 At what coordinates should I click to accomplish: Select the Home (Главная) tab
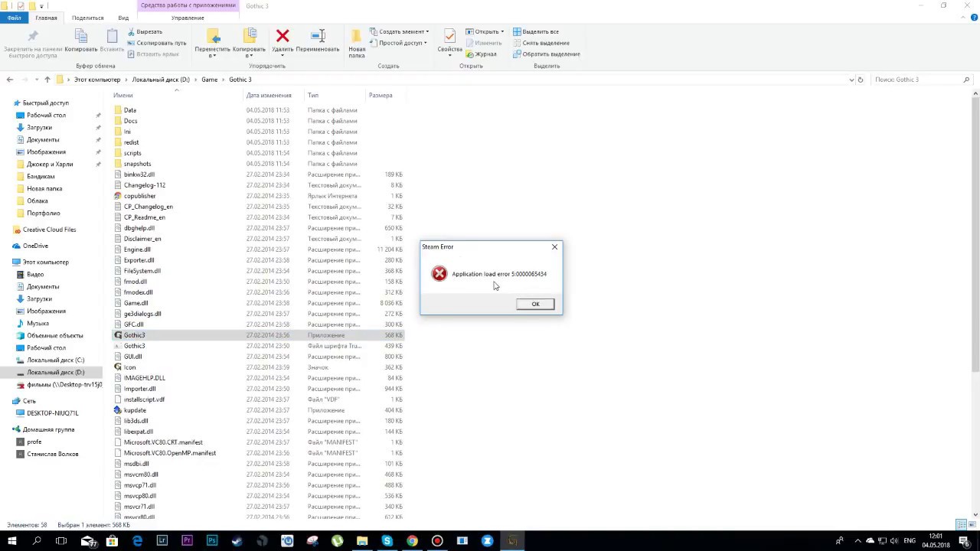click(46, 18)
